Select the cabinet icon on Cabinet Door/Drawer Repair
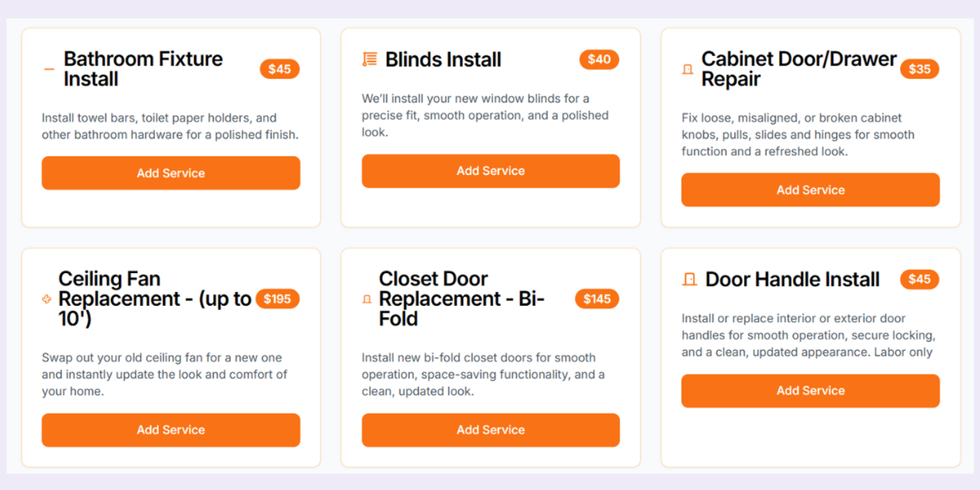 pyautogui.click(x=687, y=69)
